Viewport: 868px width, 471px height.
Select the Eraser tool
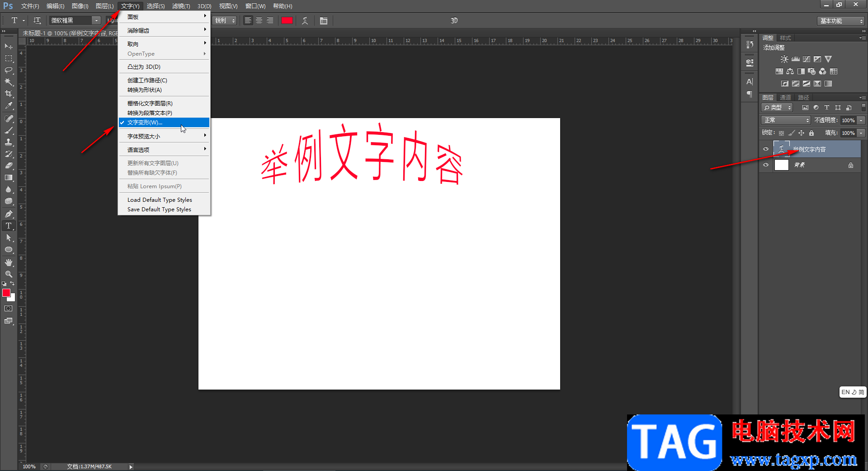point(9,166)
